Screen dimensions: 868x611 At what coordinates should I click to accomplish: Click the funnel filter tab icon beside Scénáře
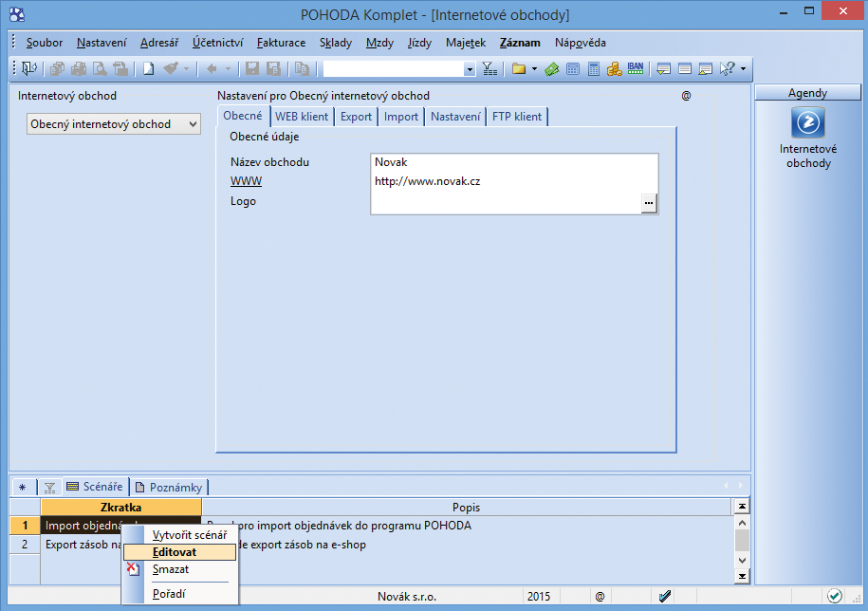click(50, 487)
